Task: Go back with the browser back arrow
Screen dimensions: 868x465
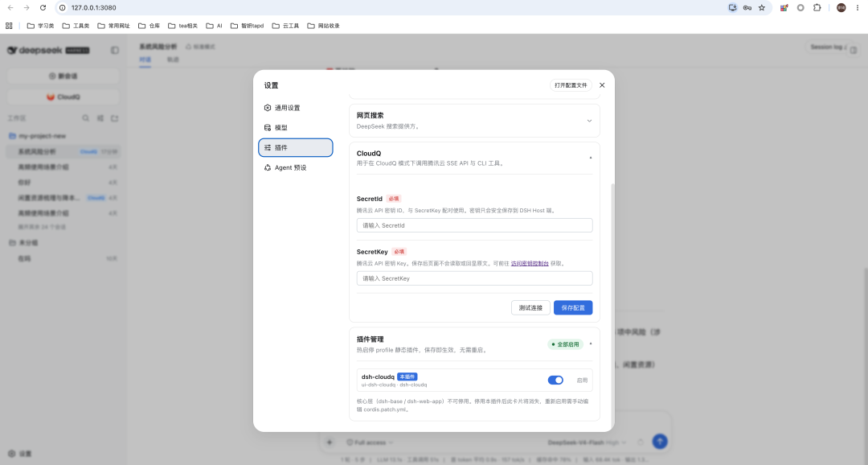Action: click(10, 8)
